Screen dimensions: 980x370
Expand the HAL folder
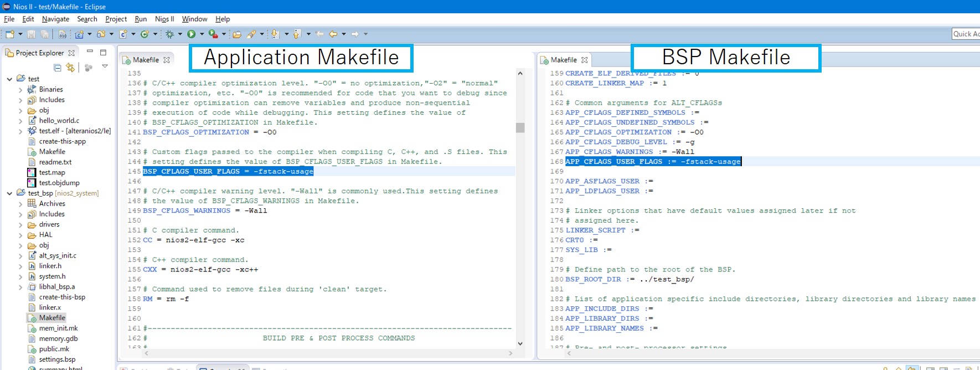[20, 235]
